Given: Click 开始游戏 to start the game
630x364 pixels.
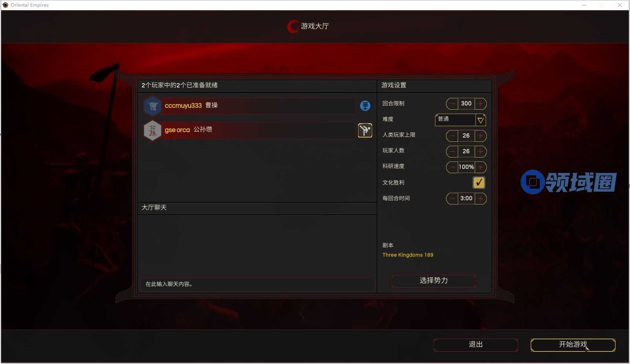Looking at the screenshot, I should 573,345.
